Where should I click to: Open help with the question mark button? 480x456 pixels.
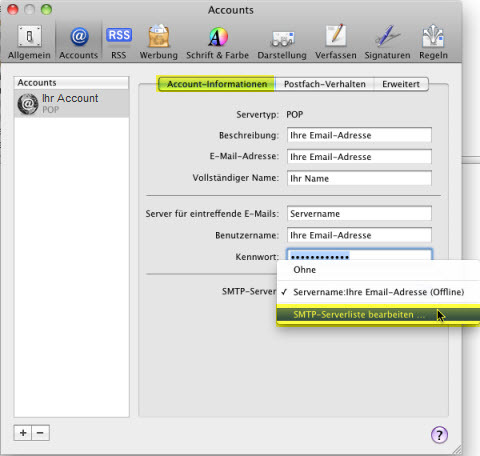click(439, 435)
